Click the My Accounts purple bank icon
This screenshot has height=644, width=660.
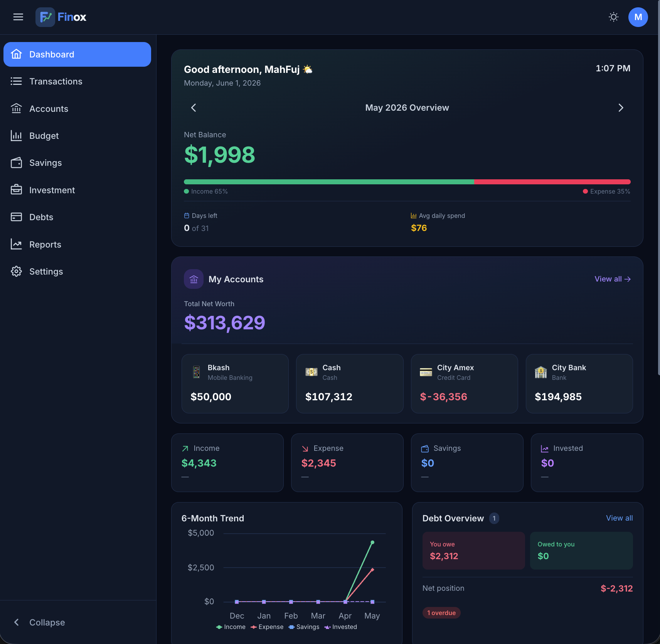(x=194, y=279)
